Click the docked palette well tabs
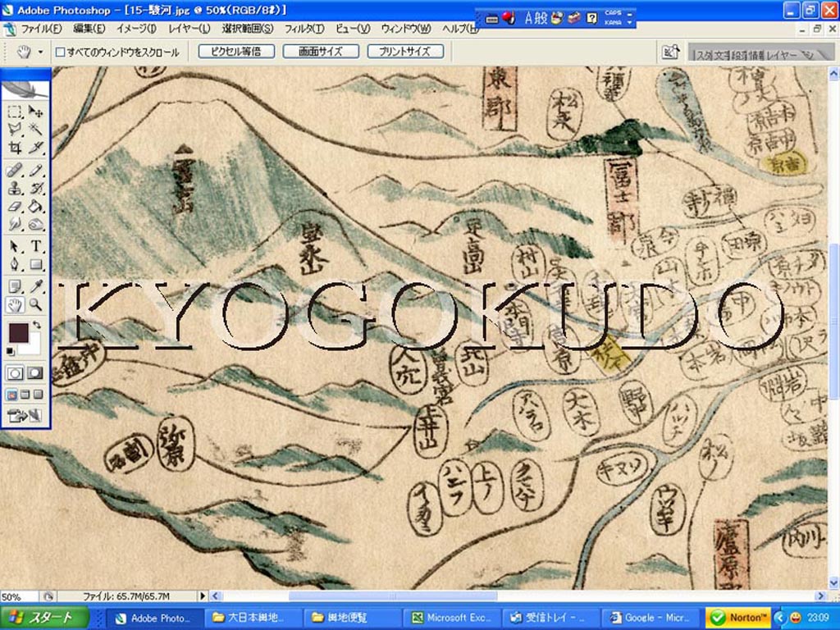Viewport: 840px width, 630px height. [760, 52]
